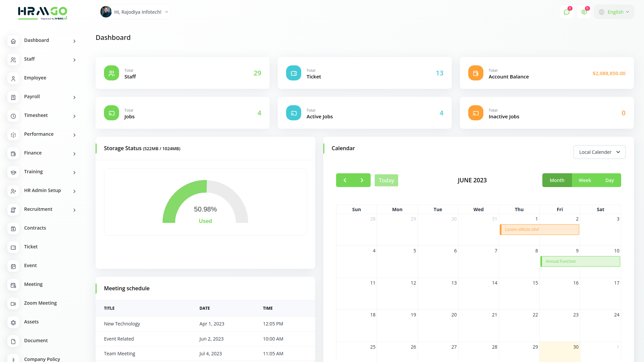Open the English language dropdown

click(x=614, y=12)
